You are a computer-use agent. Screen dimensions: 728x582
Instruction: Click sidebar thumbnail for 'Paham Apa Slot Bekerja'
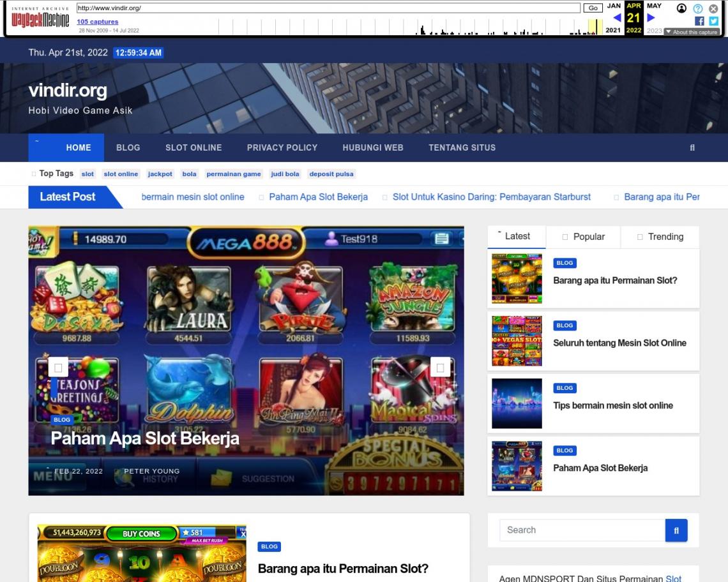click(x=517, y=466)
